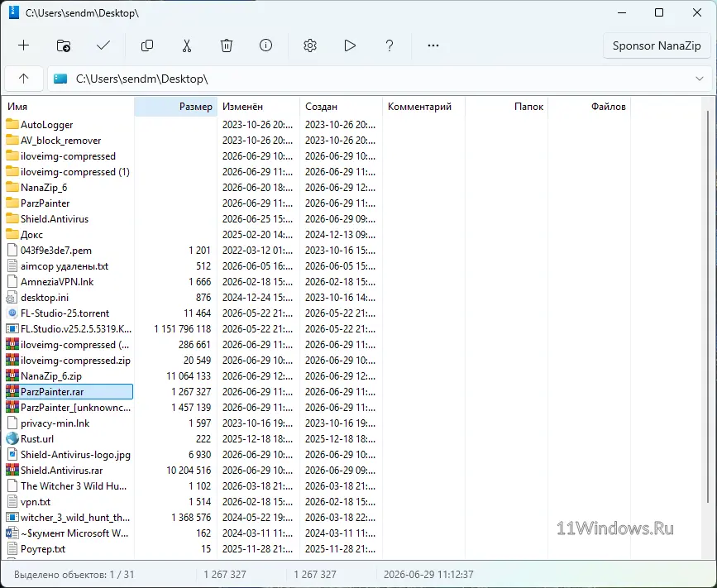Select the iloveimg-compressed (1) folder

click(x=68, y=172)
